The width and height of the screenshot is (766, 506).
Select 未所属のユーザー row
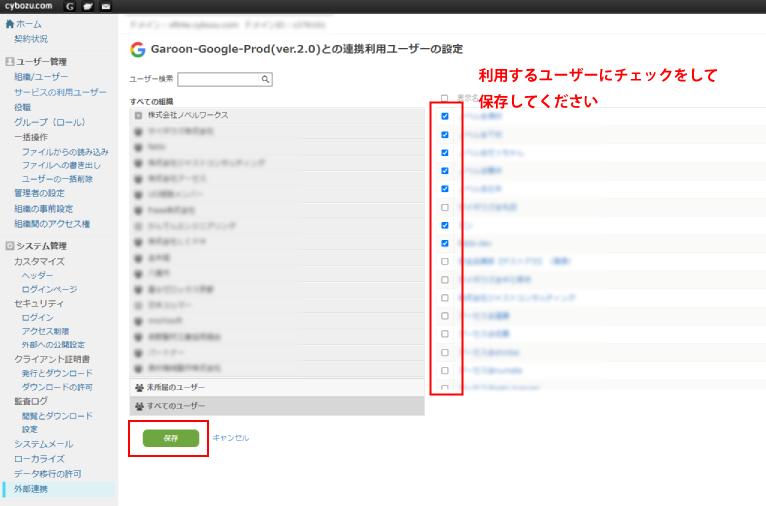pos(277,387)
